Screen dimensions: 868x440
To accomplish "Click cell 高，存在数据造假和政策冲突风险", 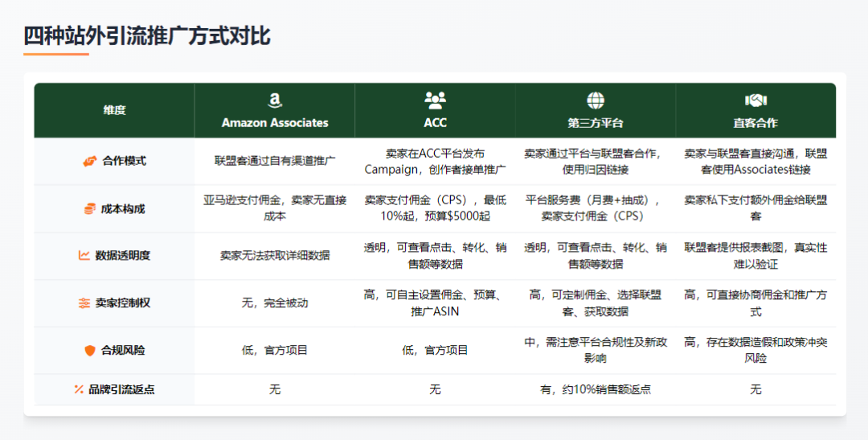I will pos(755,350).
